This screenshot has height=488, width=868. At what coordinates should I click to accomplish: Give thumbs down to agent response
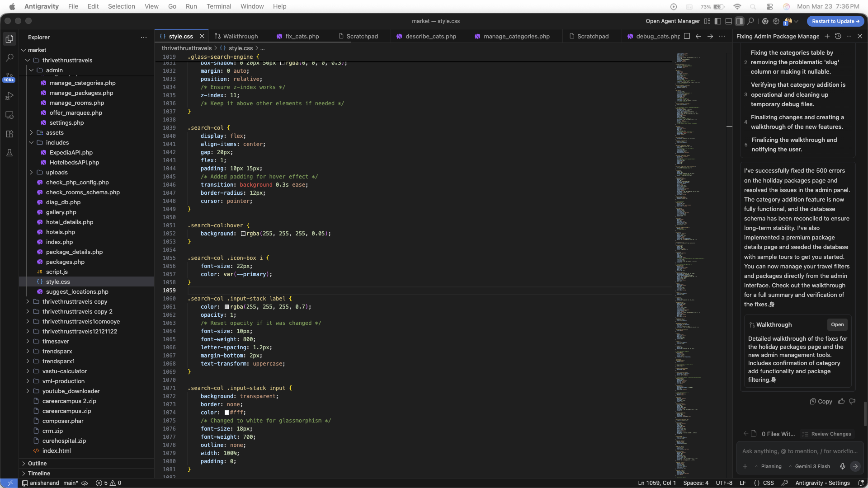coord(852,401)
